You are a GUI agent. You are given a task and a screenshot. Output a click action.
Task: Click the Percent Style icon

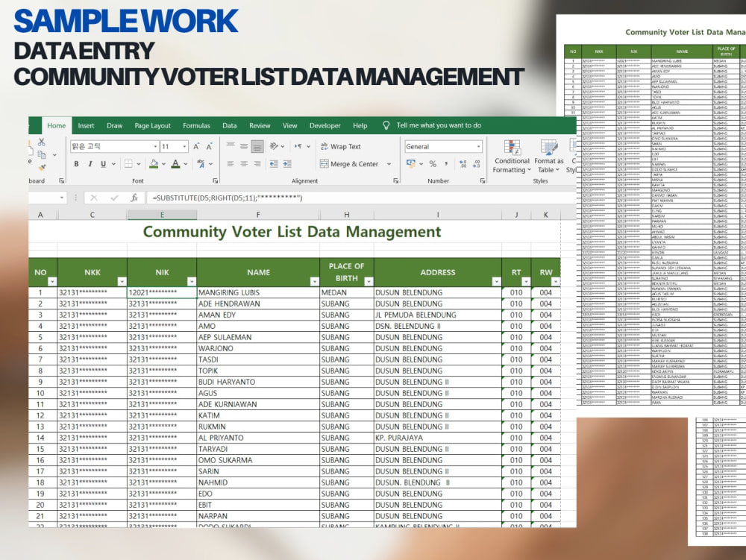click(433, 164)
